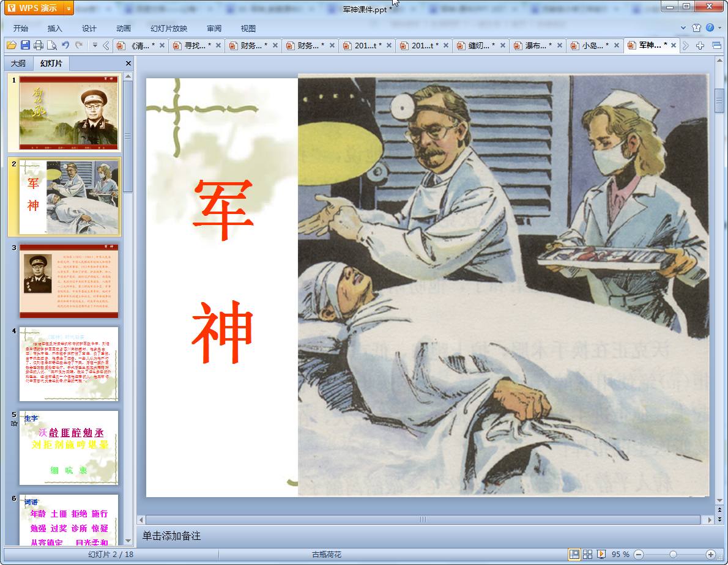Viewport: 728px width, 565px height.
Task: Open the quick access toolbar dropdown arrow
Action: pyautogui.click(x=95, y=45)
